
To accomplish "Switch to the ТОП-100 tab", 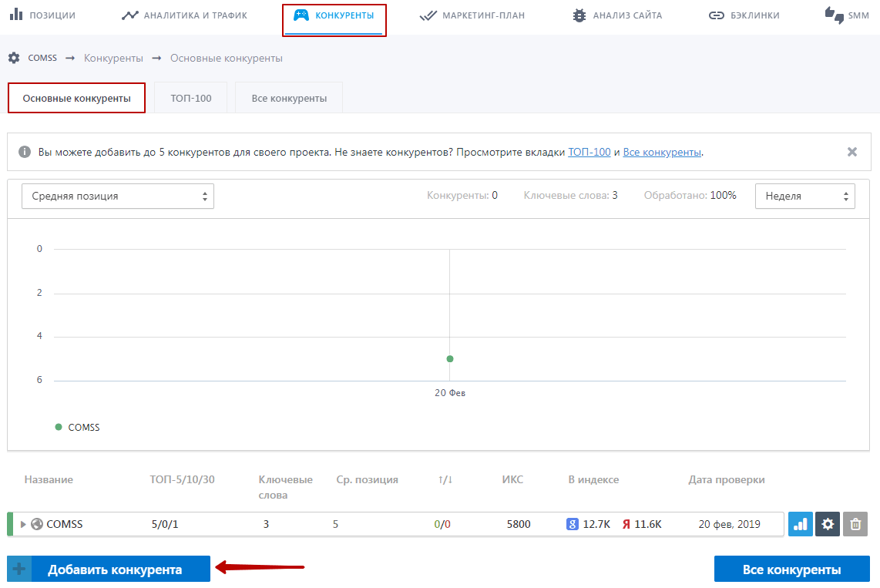I will [x=191, y=98].
